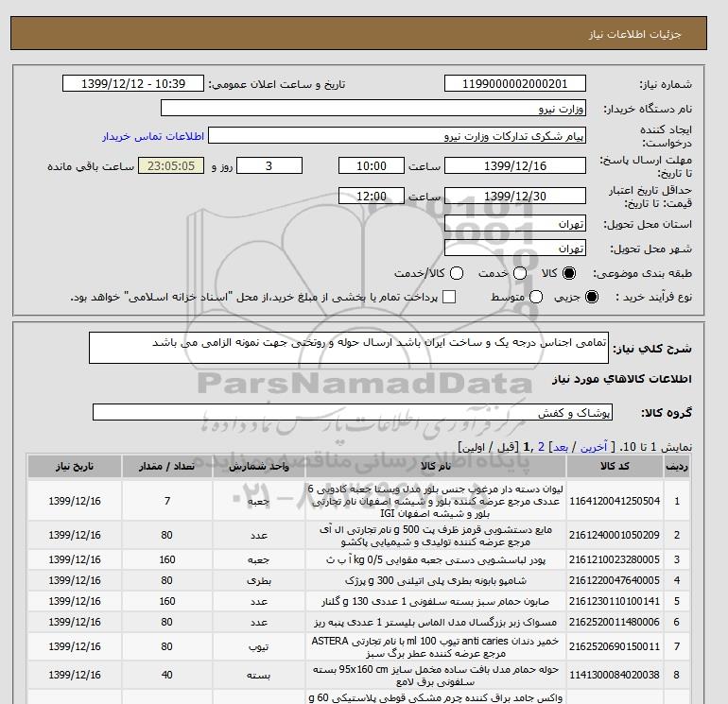This screenshot has height=704, width=728.
Task: Select the کالا/خدمت radio button
Action: coord(457,273)
